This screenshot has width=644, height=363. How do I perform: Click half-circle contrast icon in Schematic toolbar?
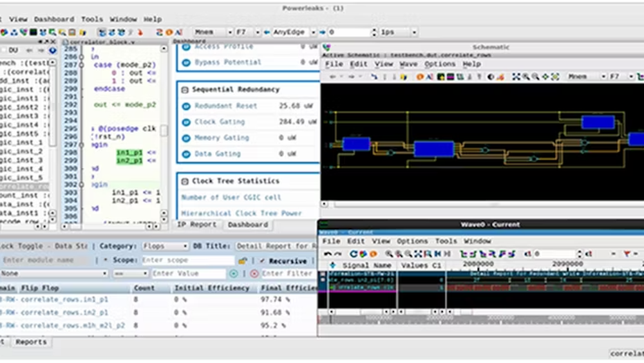coord(490,77)
